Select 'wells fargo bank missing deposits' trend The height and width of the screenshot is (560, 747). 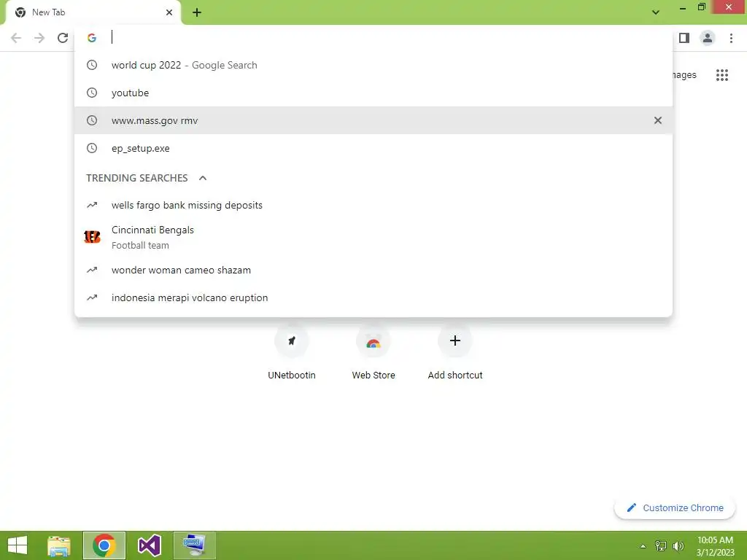point(373,205)
